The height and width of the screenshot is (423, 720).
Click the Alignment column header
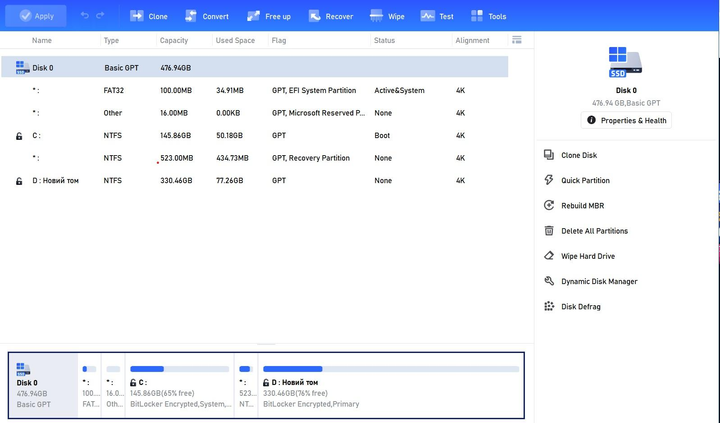click(472, 40)
